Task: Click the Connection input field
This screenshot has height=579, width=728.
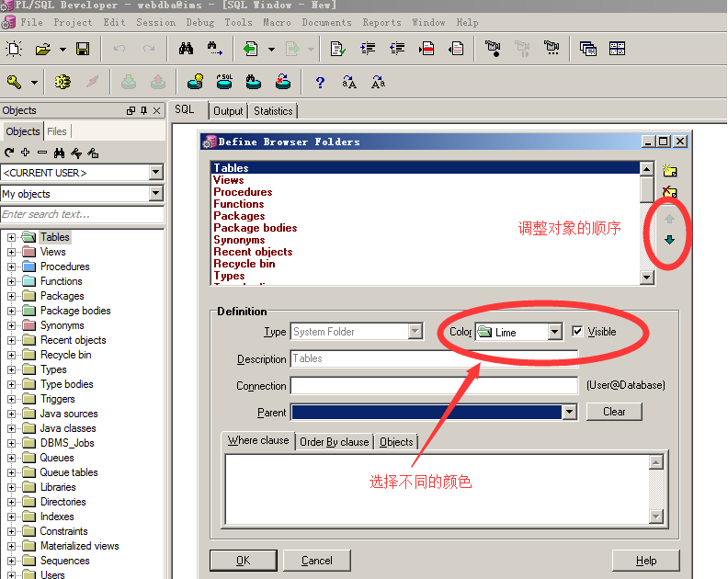Action: pos(434,385)
